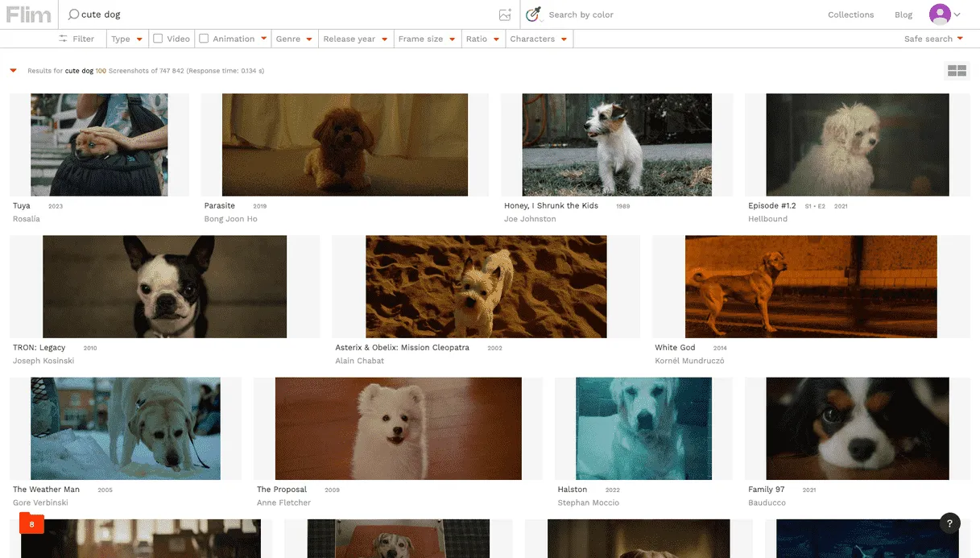Click director name Anne Fletcher
Image resolution: width=980 pixels, height=558 pixels.
[283, 502]
